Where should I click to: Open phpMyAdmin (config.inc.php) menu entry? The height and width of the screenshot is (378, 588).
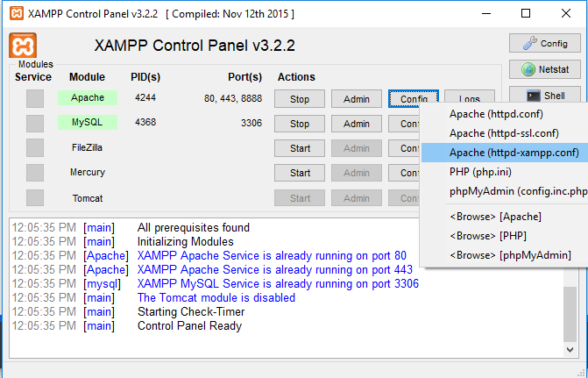(505, 191)
